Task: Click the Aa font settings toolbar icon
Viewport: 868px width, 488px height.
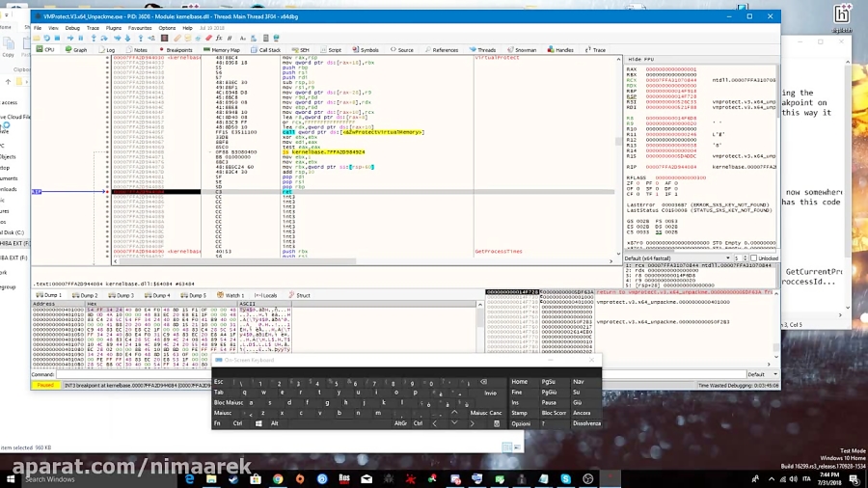Action: (x=242, y=39)
